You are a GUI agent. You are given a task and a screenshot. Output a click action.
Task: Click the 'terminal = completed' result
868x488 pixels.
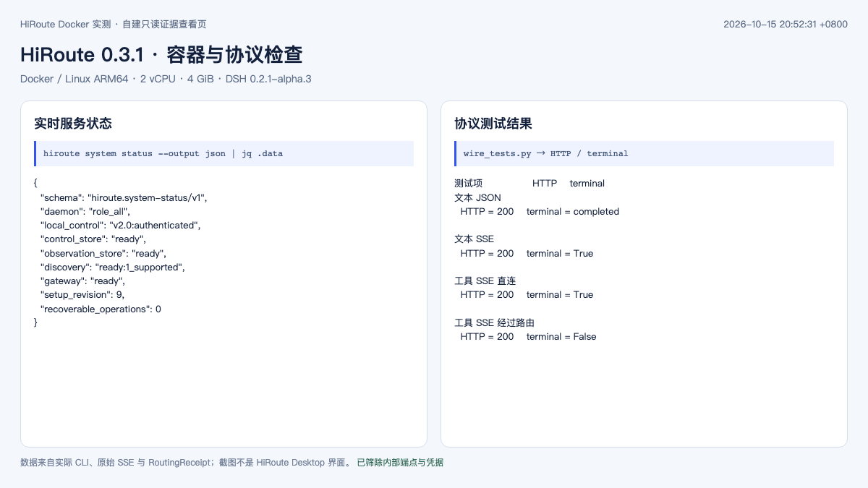[573, 212]
